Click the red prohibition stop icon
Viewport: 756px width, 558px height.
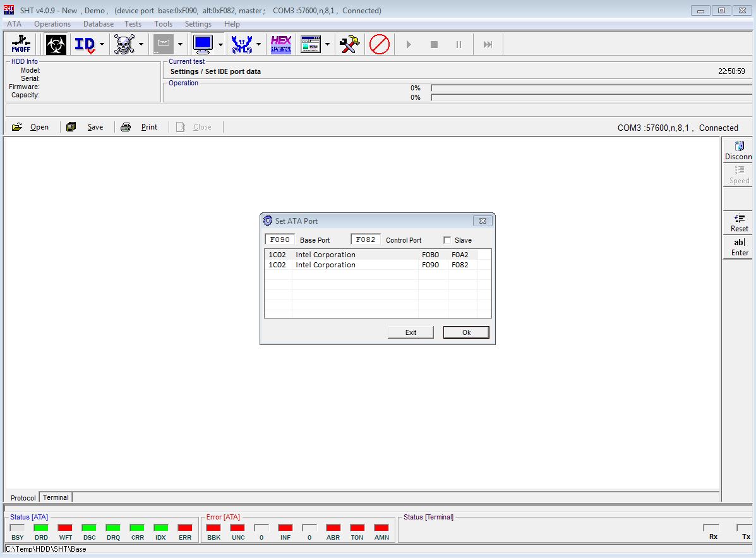pos(380,44)
